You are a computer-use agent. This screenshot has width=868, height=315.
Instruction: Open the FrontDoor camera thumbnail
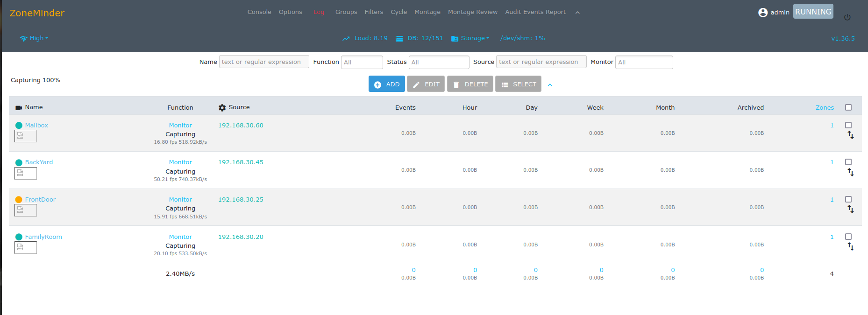(x=26, y=210)
